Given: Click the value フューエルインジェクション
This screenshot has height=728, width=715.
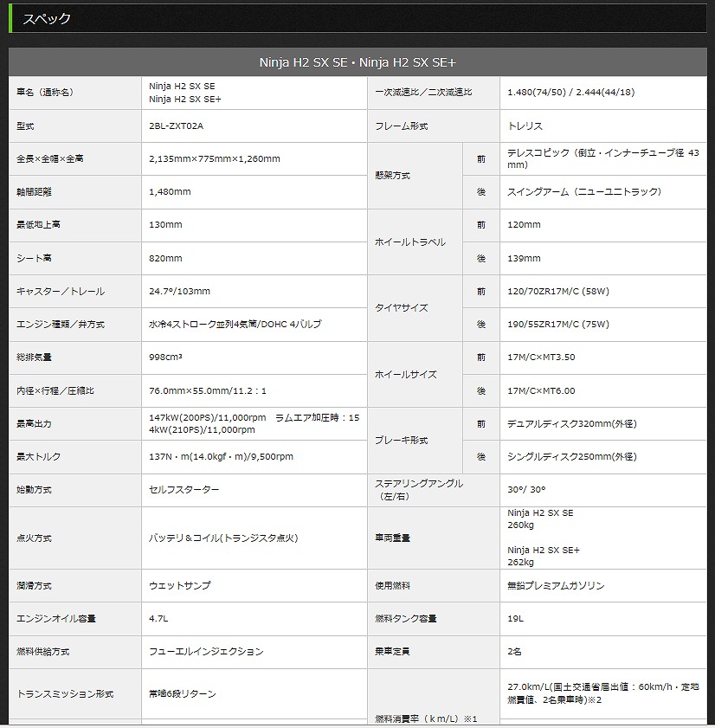Looking at the screenshot, I should [x=206, y=652].
